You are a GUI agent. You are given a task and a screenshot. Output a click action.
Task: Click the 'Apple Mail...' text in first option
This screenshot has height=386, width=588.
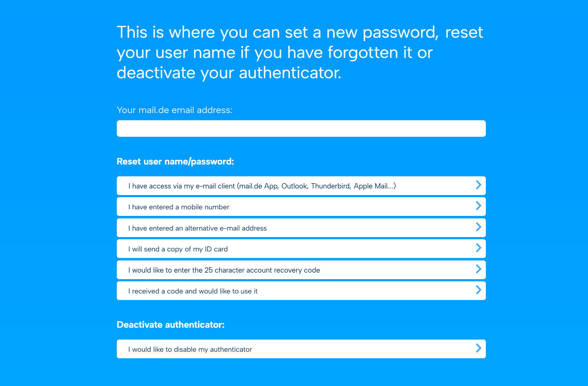point(375,186)
